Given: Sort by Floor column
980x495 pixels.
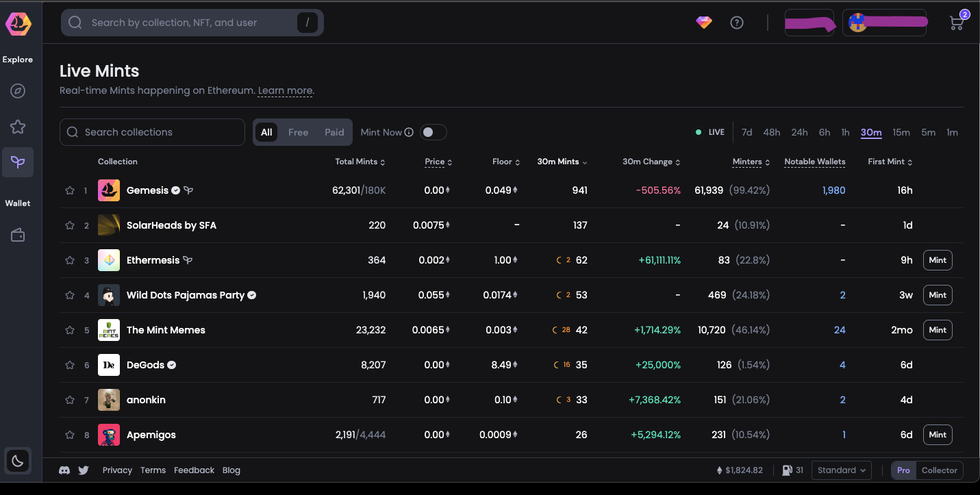Looking at the screenshot, I should click(x=506, y=162).
